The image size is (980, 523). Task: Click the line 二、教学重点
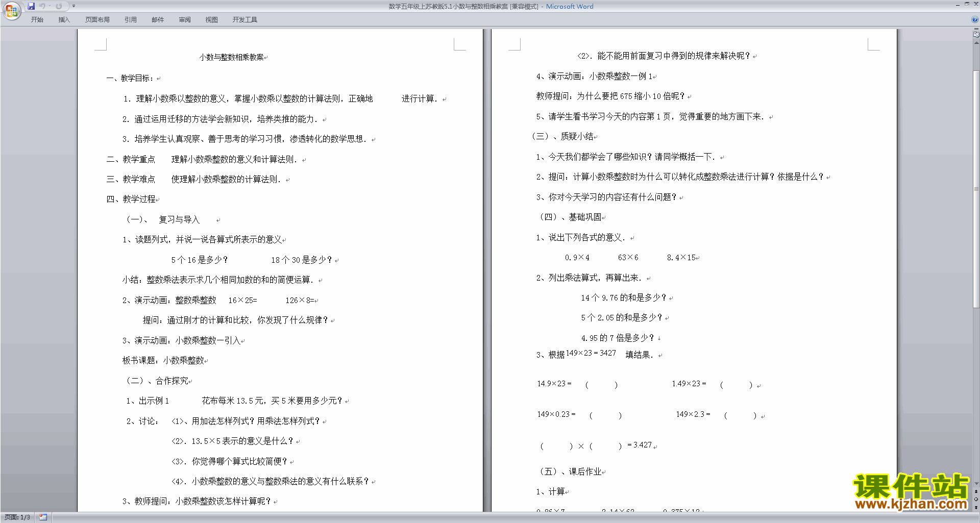coord(202,159)
